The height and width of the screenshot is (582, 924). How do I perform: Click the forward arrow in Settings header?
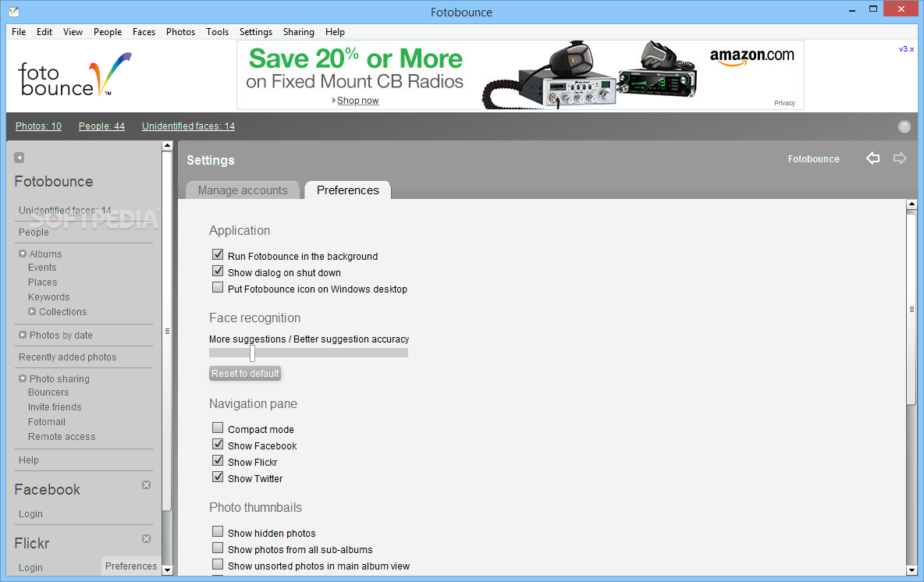900,158
